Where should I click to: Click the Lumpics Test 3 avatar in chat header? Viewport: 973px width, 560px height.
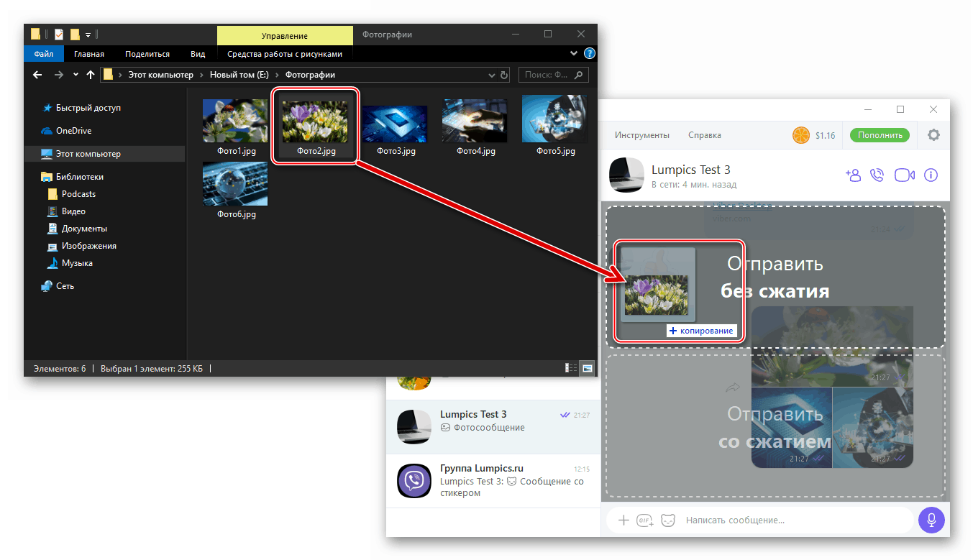pos(626,176)
